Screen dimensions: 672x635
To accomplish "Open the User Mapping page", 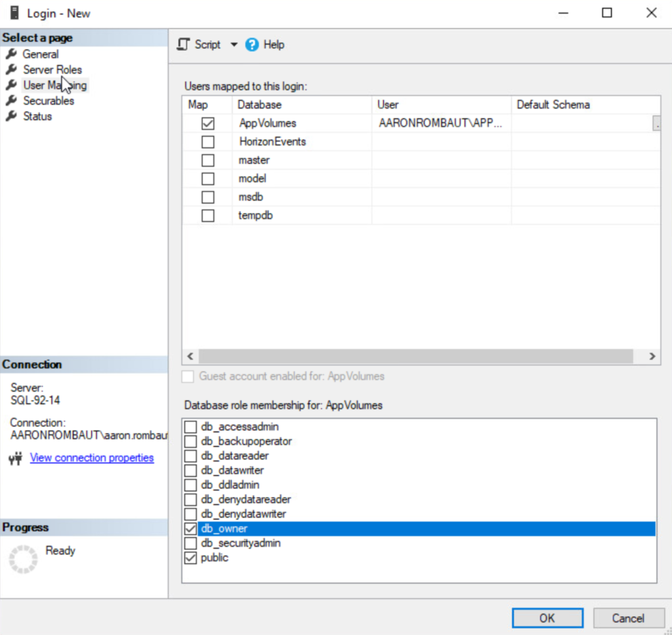I will coord(55,85).
